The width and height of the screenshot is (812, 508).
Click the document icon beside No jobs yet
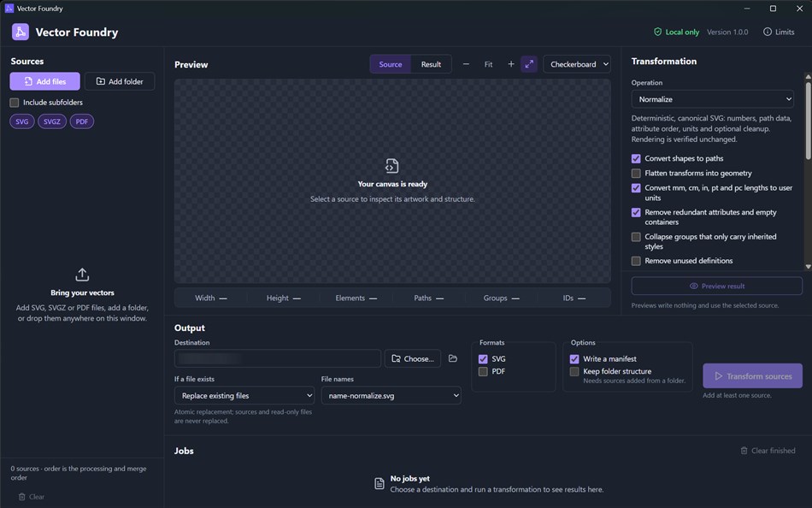[379, 484]
